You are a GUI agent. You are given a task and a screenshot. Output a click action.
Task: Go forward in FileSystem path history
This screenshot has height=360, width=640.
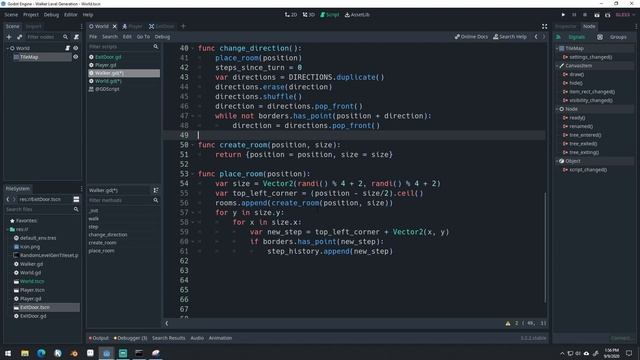(14, 199)
